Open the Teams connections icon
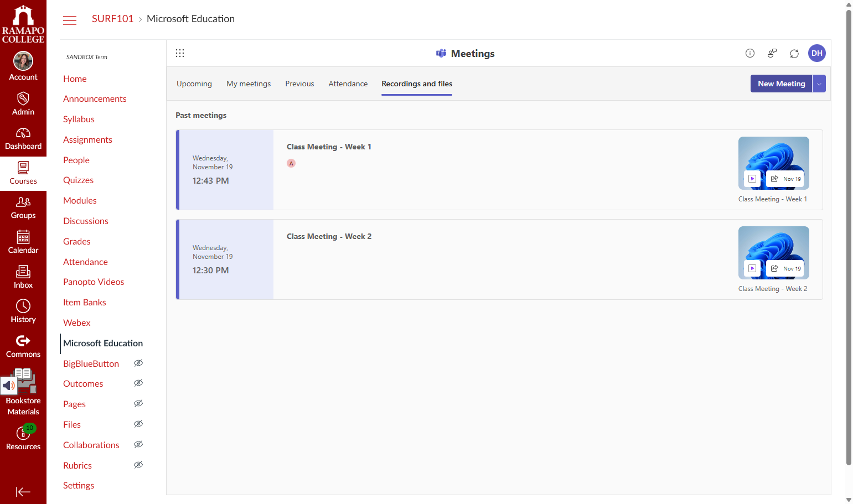This screenshot has width=853, height=504. coord(772,53)
